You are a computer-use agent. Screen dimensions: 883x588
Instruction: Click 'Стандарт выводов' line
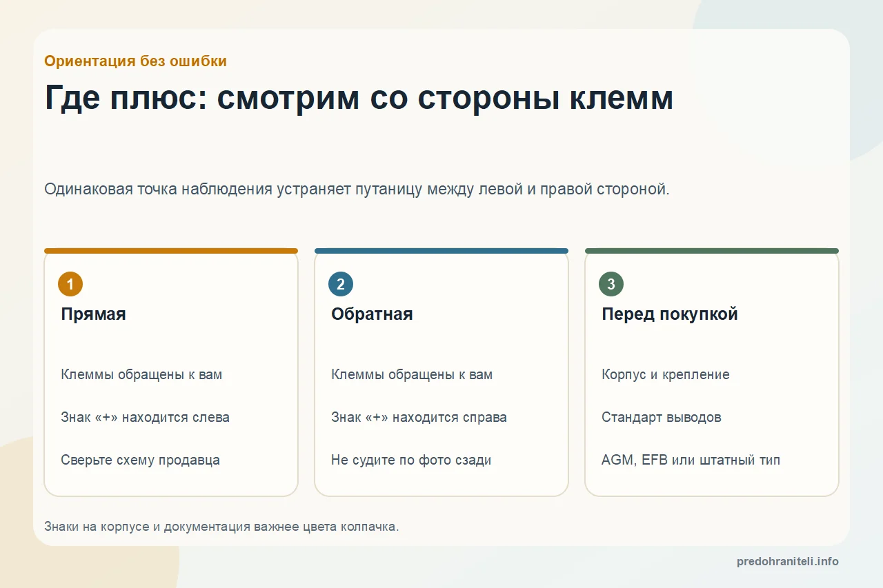[x=662, y=418]
